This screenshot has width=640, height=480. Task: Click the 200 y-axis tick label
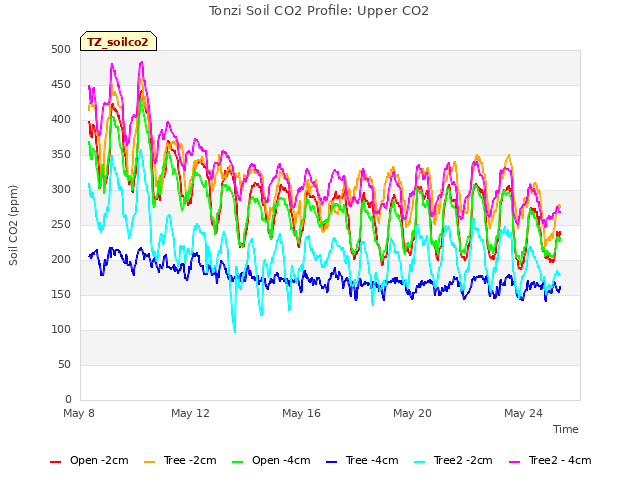61,260
